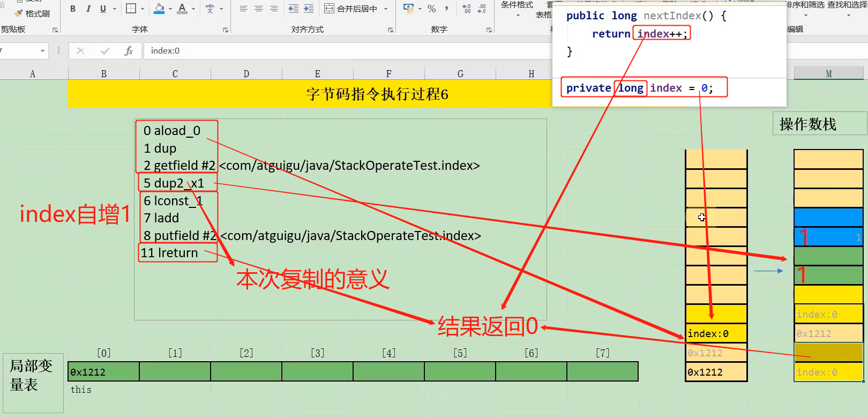This screenshot has height=418, width=868.
Task: Expand the phonetic guide dropdown arrow
Action: [221, 9]
